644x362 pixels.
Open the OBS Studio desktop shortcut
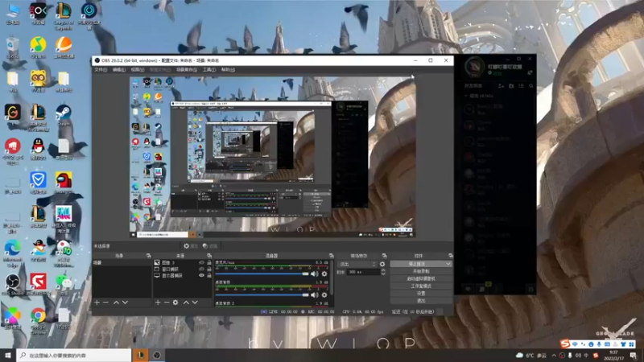point(13,285)
